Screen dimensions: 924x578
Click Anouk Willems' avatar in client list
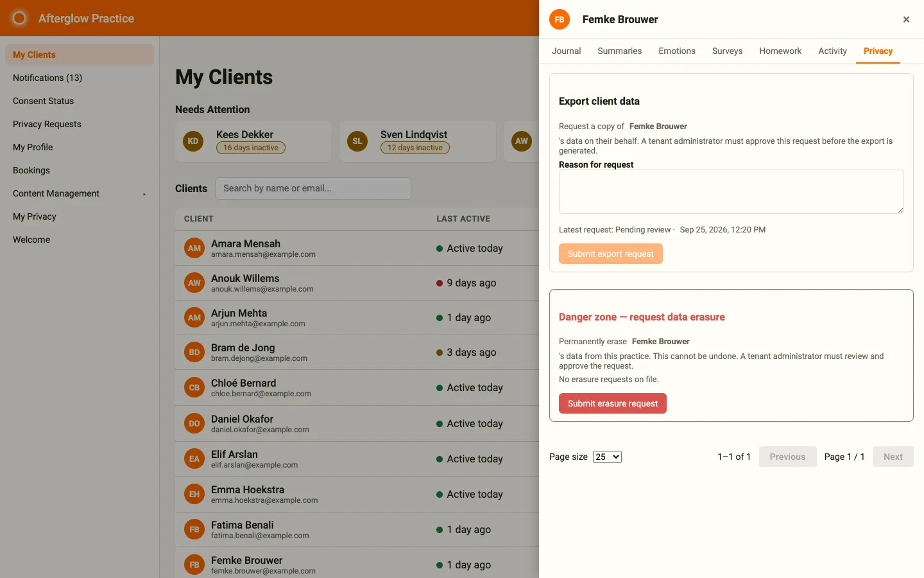194,283
